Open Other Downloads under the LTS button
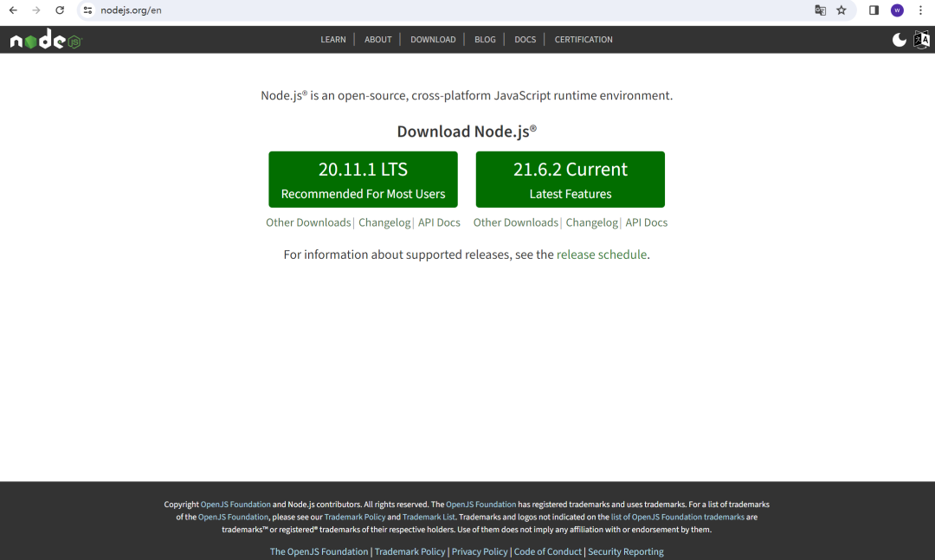935x560 pixels. coord(308,222)
